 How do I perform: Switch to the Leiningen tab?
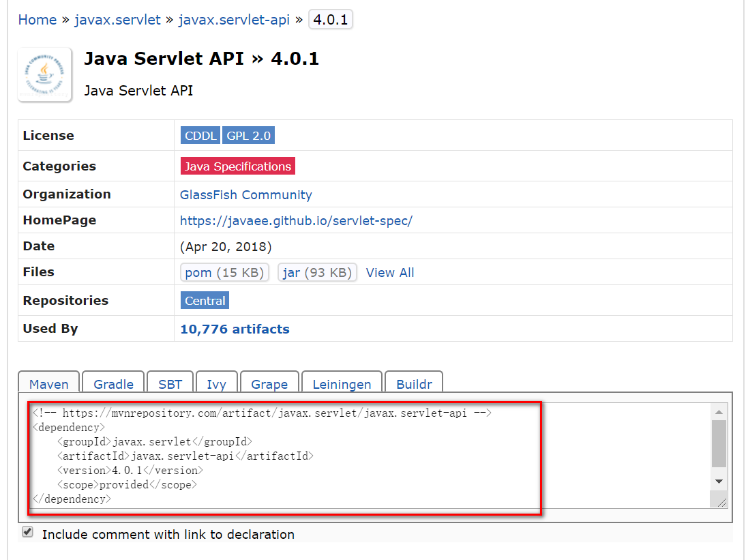pos(342,383)
